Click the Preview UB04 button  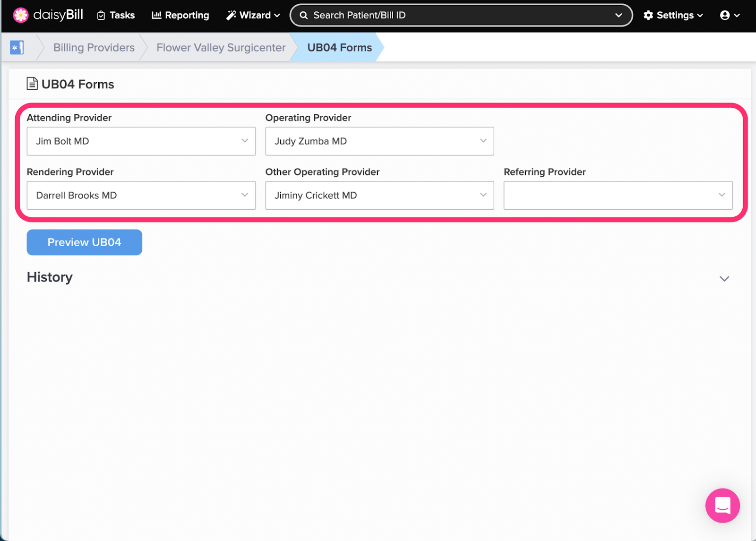coord(85,242)
